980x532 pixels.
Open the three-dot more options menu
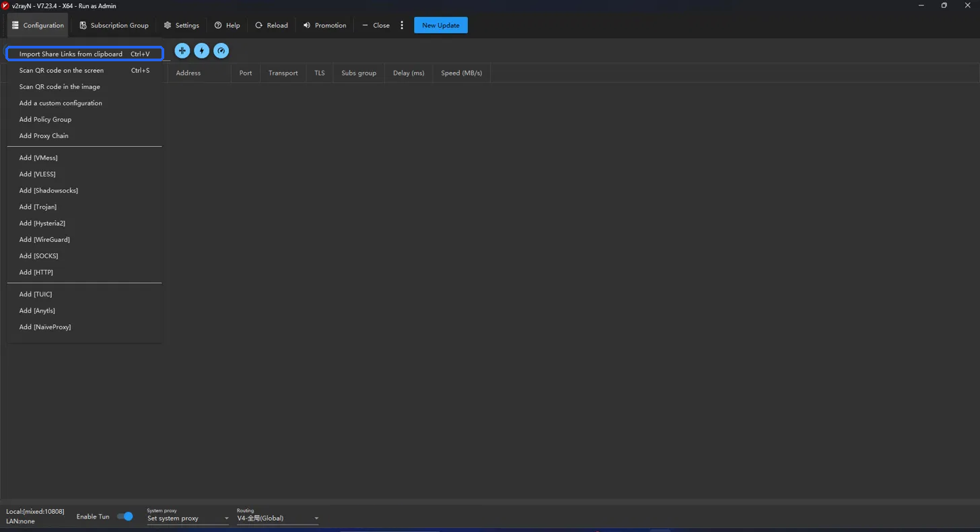(402, 25)
